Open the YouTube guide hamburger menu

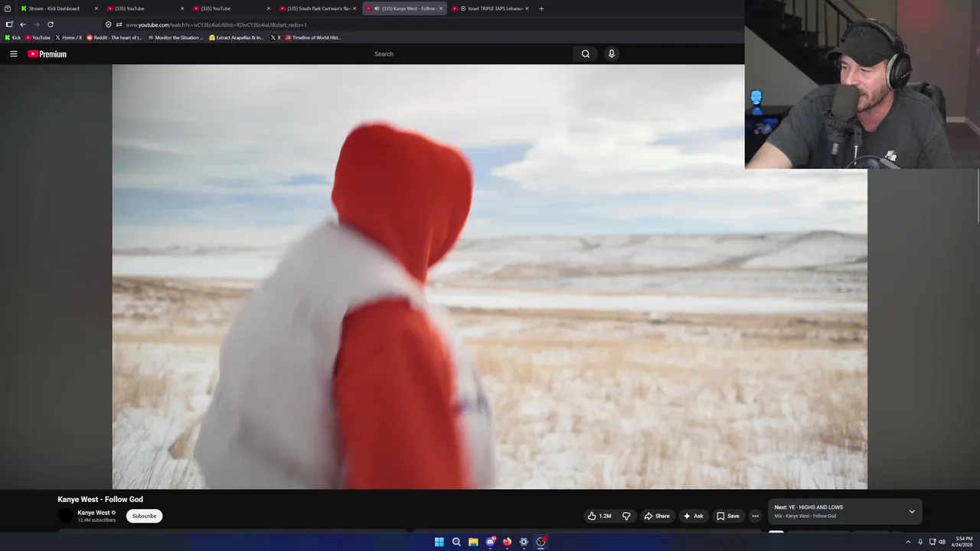[13, 54]
